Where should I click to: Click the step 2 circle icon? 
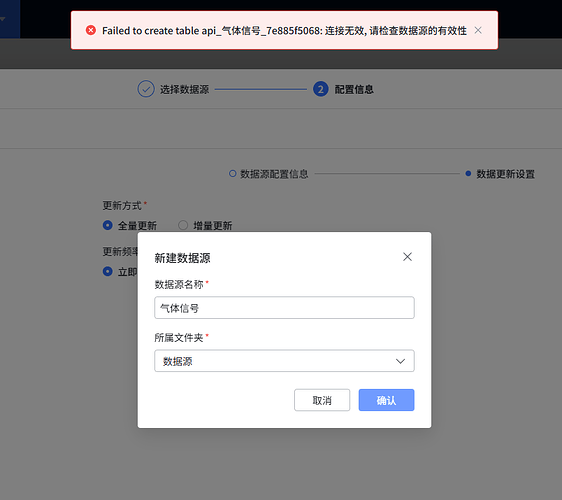321,89
